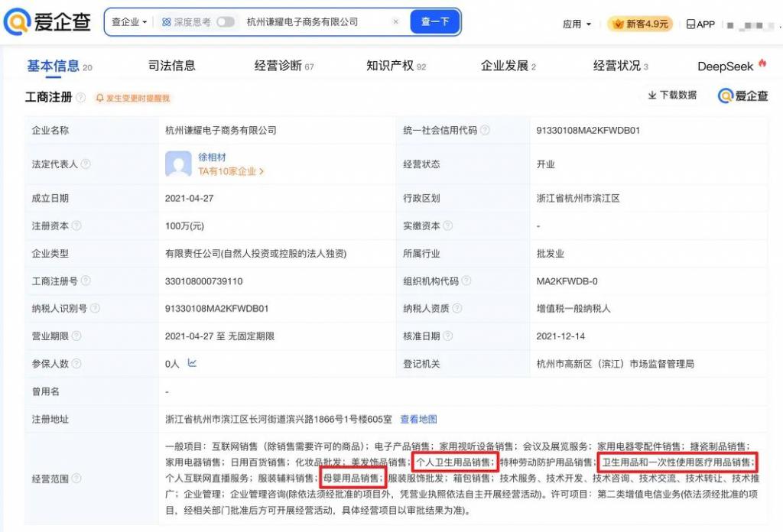Click the question mark next to 经营范围
This screenshot has height=532, width=783.
pyautogui.click(x=76, y=478)
